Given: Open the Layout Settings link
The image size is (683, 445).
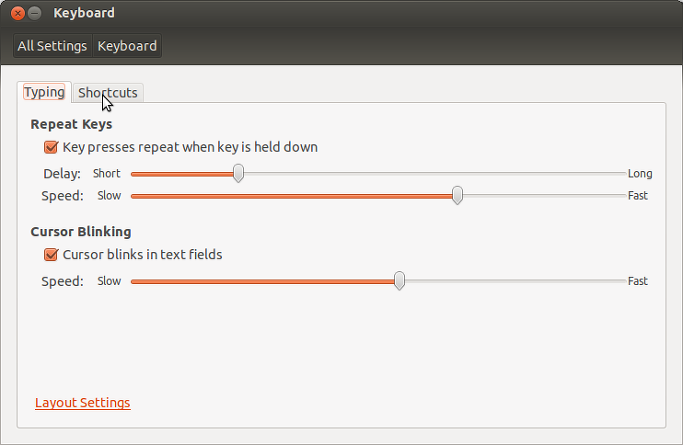Looking at the screenshot, I should 83,403.
